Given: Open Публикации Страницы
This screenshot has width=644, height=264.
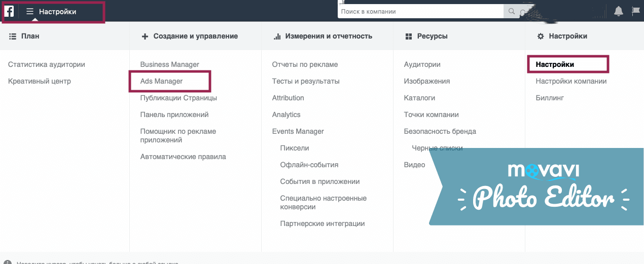Looking at the screenshot, I should (178, 98).
